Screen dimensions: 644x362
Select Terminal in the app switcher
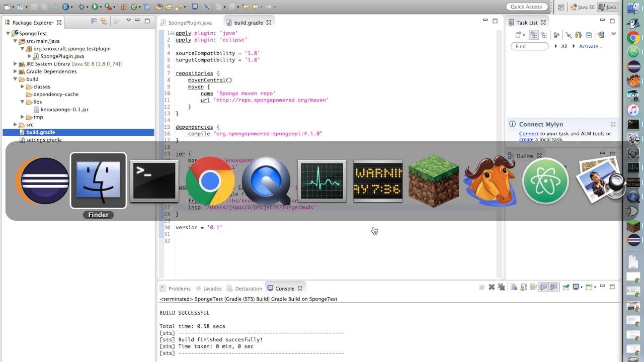tap(154, 180)
